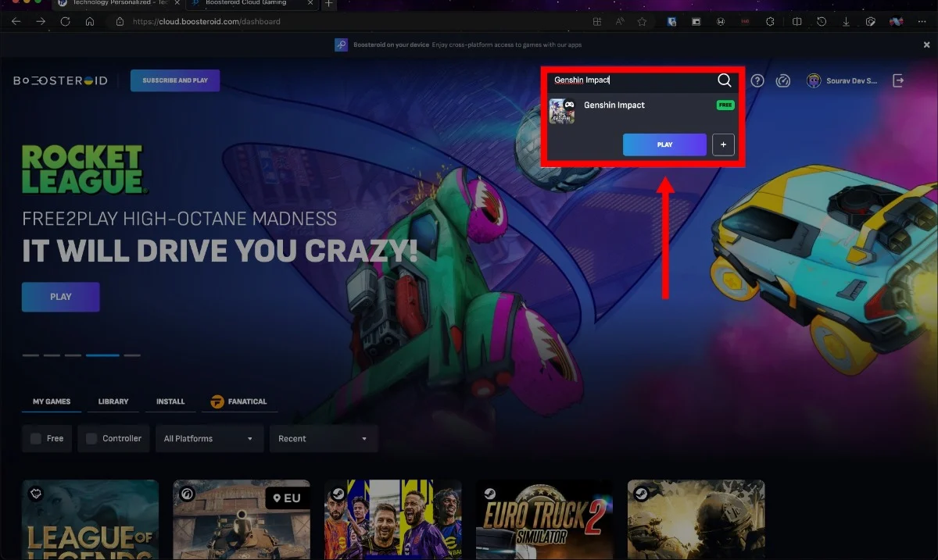Click the Fanatical logo icon
938x560 pixels.
point(217,401)
